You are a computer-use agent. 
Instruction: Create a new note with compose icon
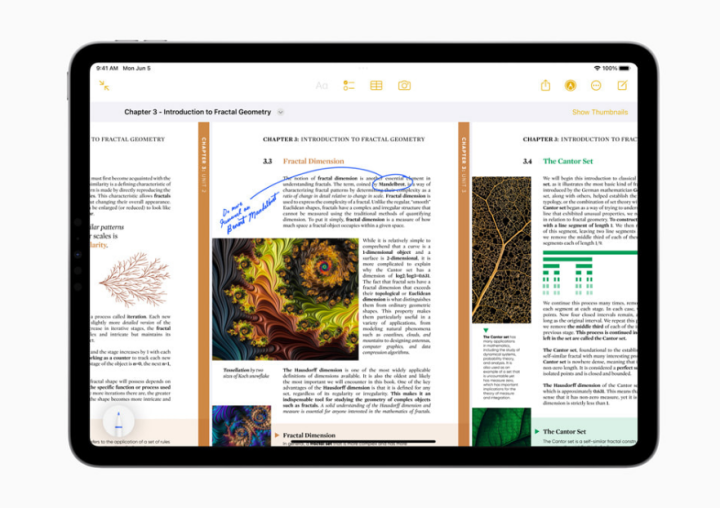pyautogui.click(x=622, y=85)
